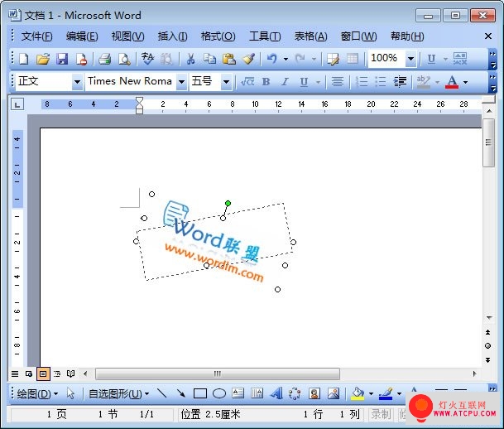Click the vertical scrollbar thumb
504x429 pixels.
click(x=488, y=142)
